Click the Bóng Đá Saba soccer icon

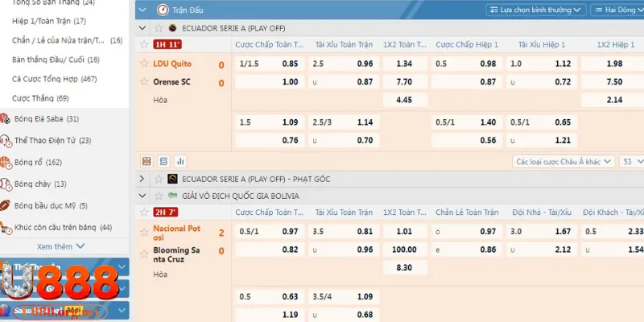pyautogui.click(x=5, y=119)
